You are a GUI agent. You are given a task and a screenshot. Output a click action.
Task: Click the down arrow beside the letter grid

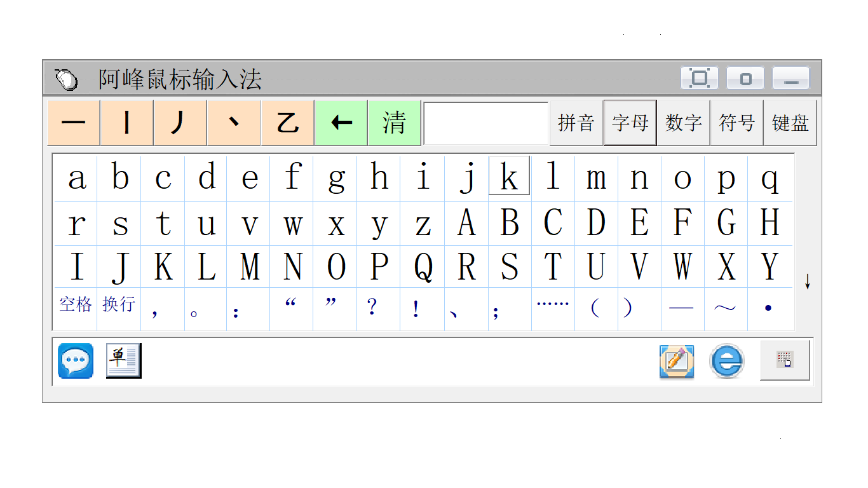[807, 281]
